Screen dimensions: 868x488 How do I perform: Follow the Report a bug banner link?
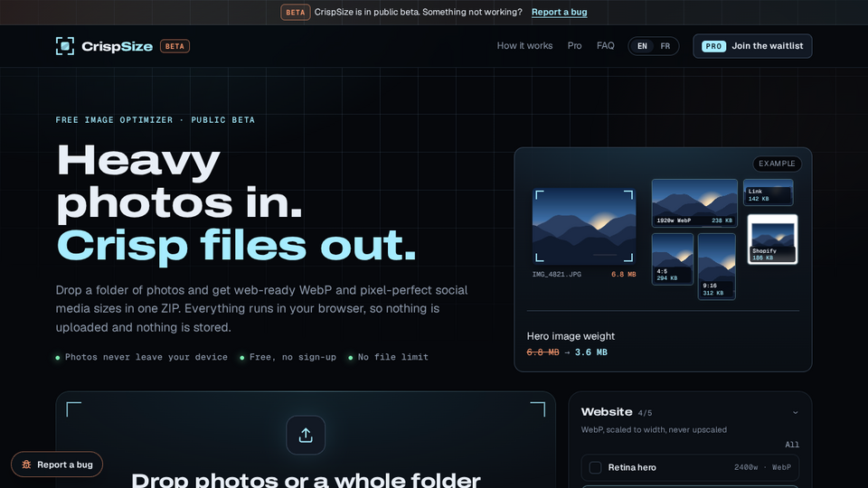click(x=559, y=12)
